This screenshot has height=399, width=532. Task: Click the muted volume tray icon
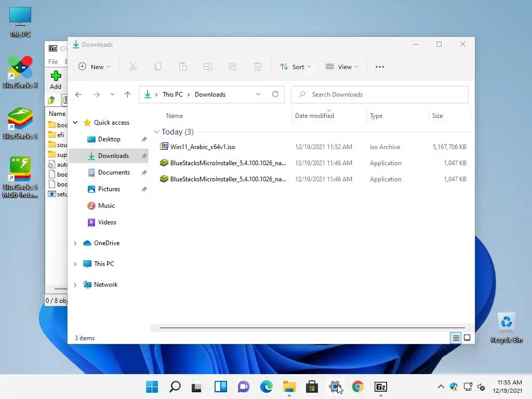coord(481,387)
